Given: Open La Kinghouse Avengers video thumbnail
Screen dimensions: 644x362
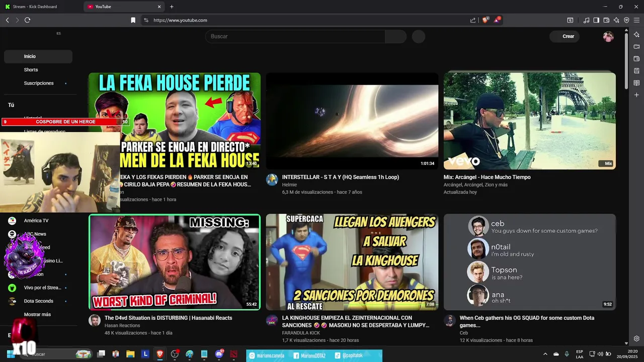Looking at the screenshot, I should tap(352, 262).
